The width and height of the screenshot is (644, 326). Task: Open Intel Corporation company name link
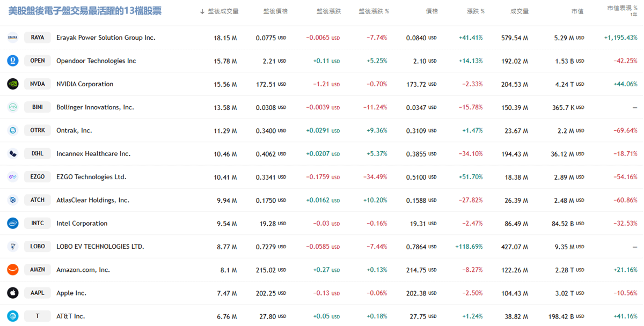coord(82,223)
